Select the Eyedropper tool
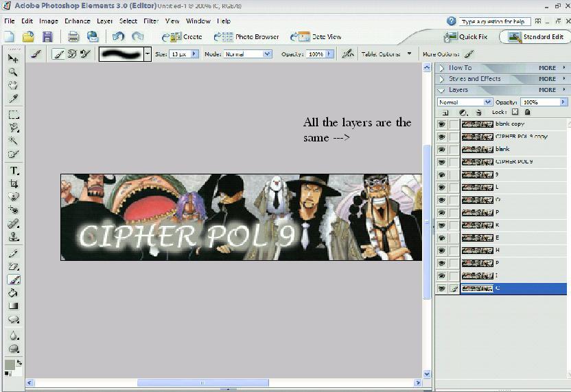Viewport: 571px width, 392px height. (14, 98)
